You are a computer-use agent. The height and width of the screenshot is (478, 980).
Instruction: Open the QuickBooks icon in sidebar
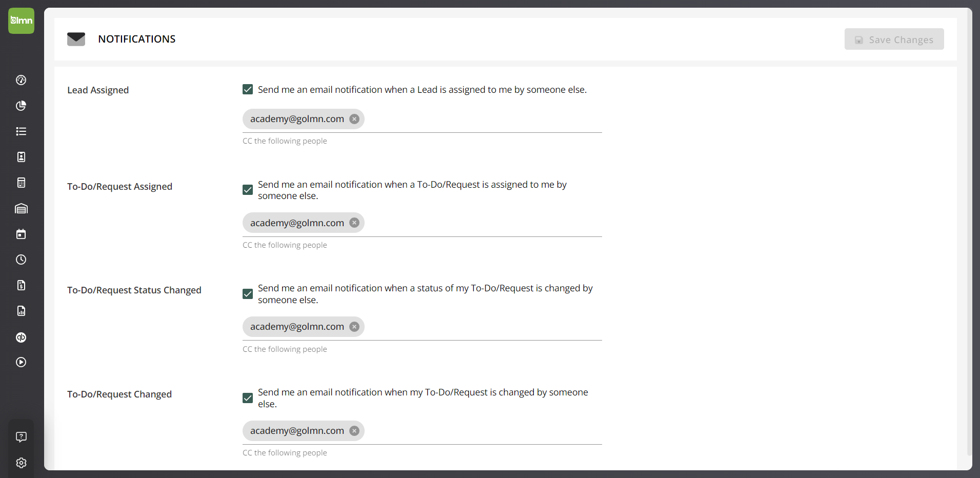(21, 337)
